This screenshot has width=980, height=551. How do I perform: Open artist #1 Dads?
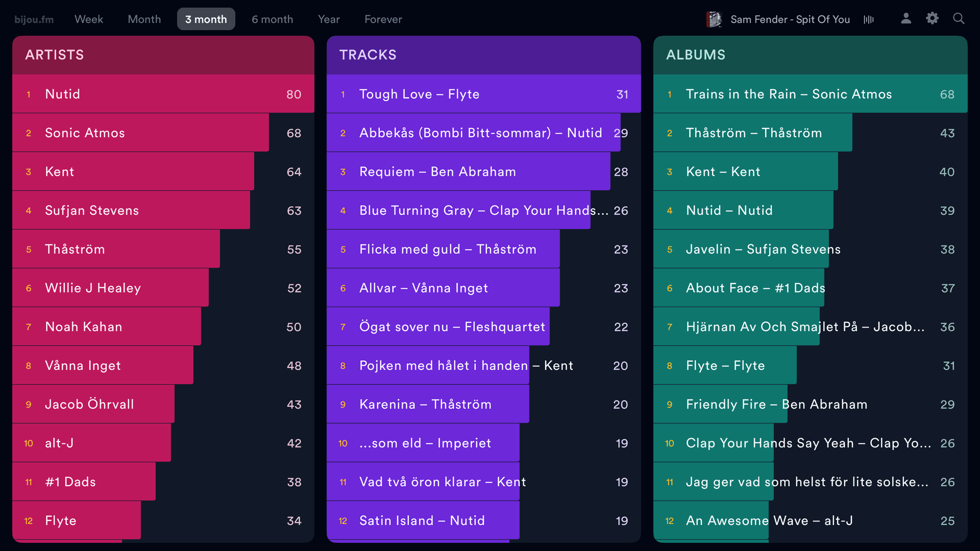coord(163,482)
